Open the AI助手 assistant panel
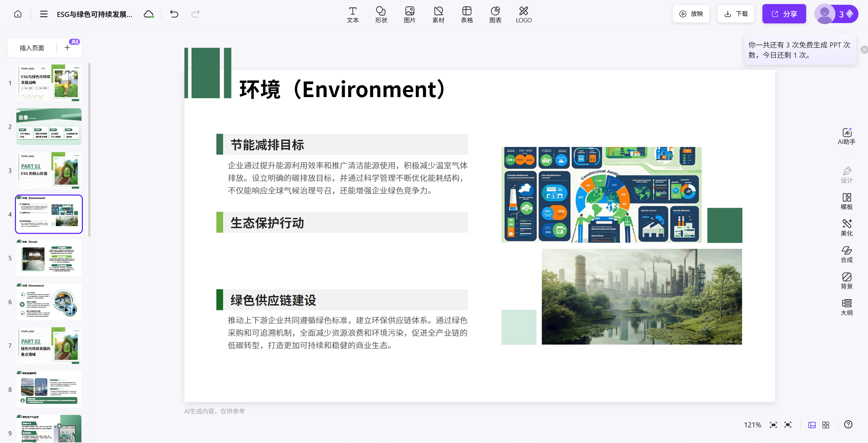Screen dimensions: 868x443 tap(846, 136)
